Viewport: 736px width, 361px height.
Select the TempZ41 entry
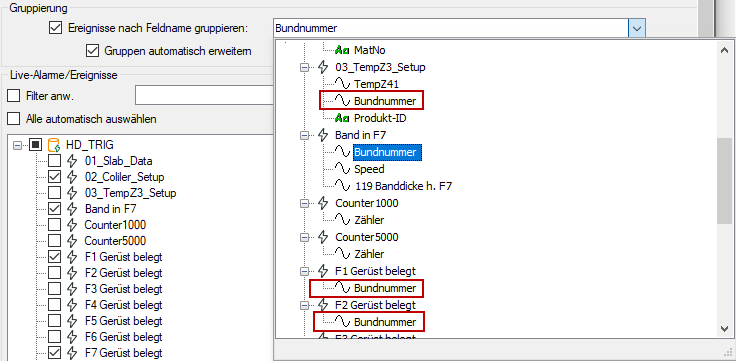click(376, 84)
